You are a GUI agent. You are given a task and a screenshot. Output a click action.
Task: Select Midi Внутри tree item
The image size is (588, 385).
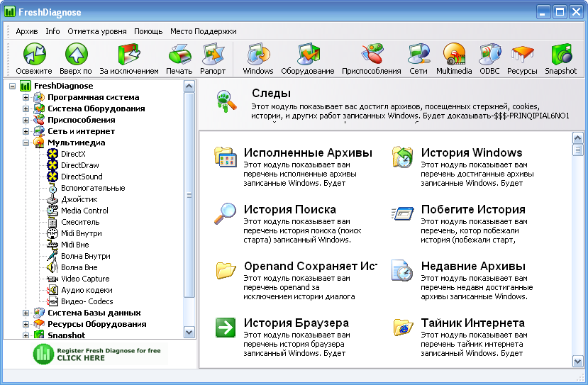pos(82,233)
